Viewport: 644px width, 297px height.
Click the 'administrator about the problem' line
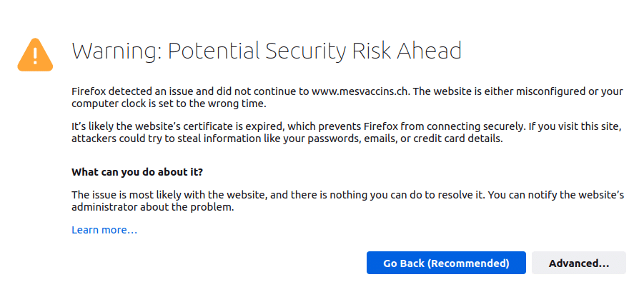[153, 208]
